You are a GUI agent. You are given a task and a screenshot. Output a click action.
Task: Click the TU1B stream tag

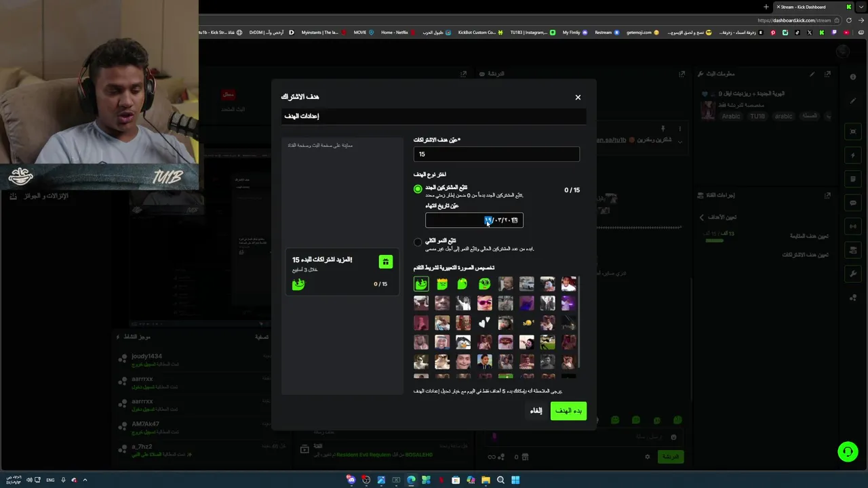757,116
